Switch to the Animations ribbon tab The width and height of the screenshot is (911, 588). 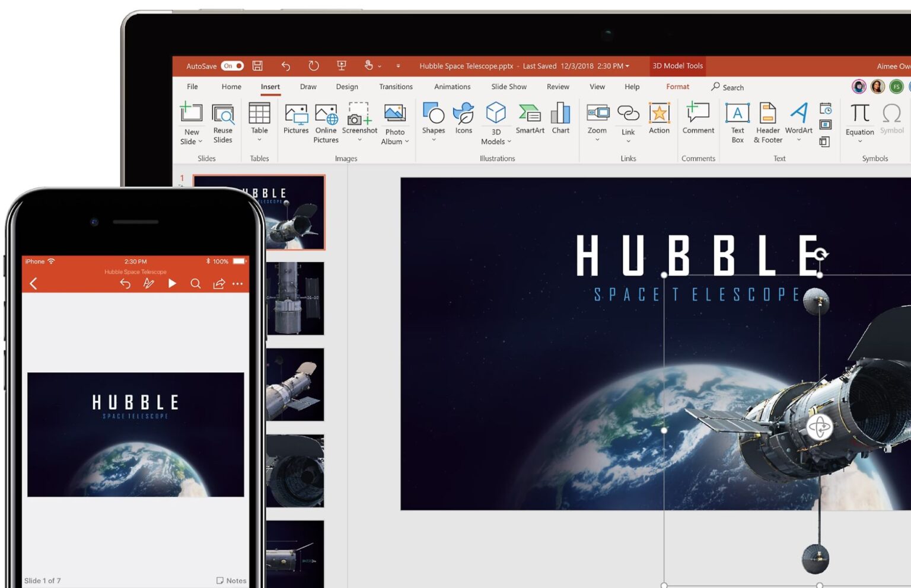click(451, 87)
